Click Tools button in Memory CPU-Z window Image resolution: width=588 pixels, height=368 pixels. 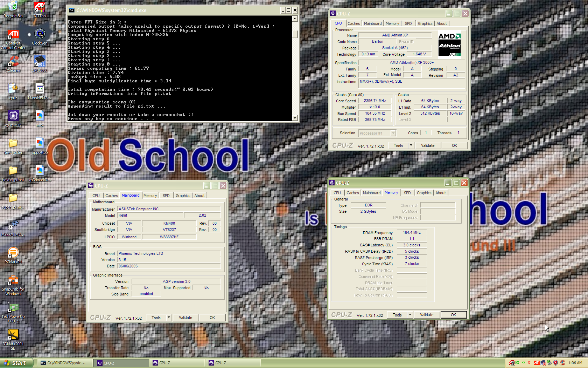click(x=397, y=315)
